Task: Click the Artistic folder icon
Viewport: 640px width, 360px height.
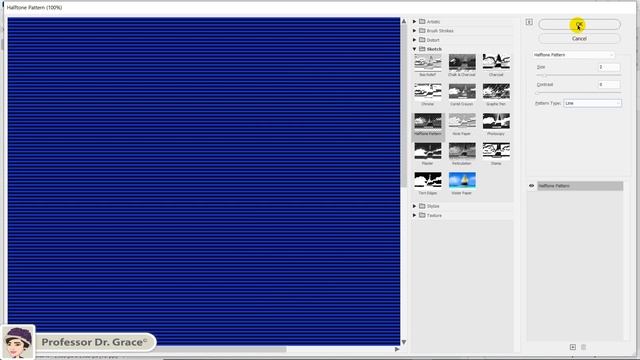Action: (422, 21)
